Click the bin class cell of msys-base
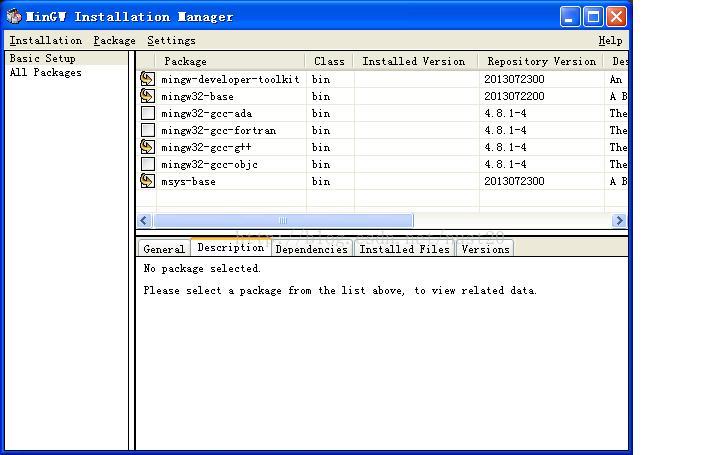Screen dimensions: 720x455 coord(321,181)
